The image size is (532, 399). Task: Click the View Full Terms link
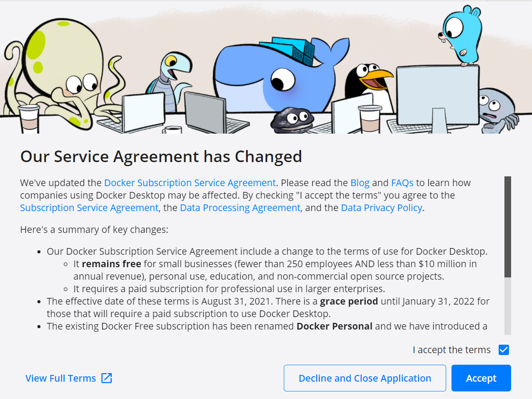[61, 378]
